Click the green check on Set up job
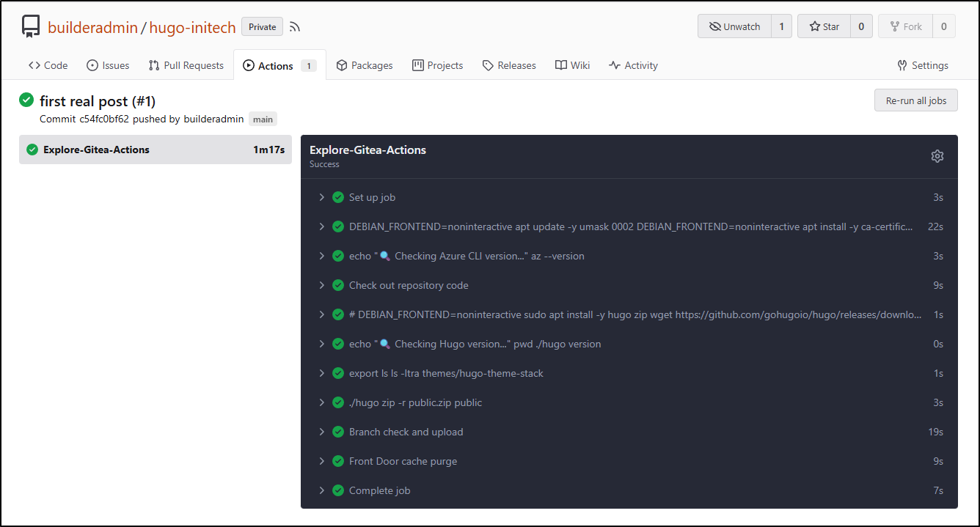Viewport: 980px width, 527px height. (338, 197)
